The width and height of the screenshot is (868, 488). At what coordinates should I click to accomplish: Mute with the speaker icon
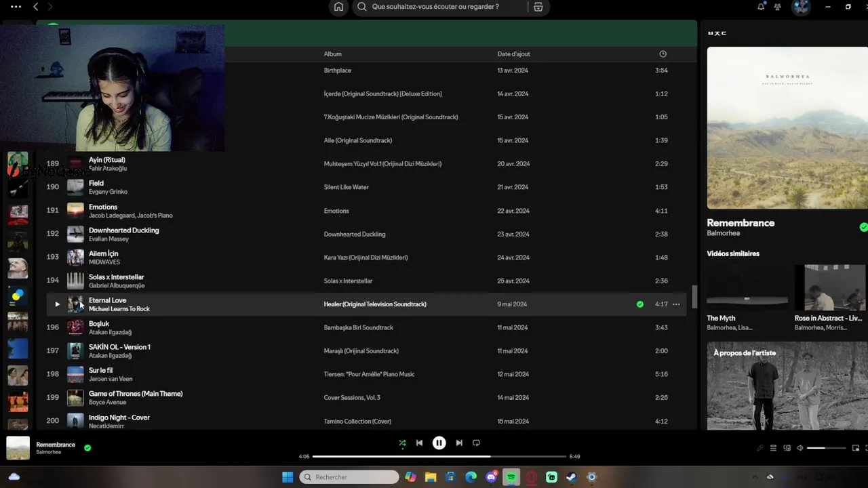coord(800,448)
